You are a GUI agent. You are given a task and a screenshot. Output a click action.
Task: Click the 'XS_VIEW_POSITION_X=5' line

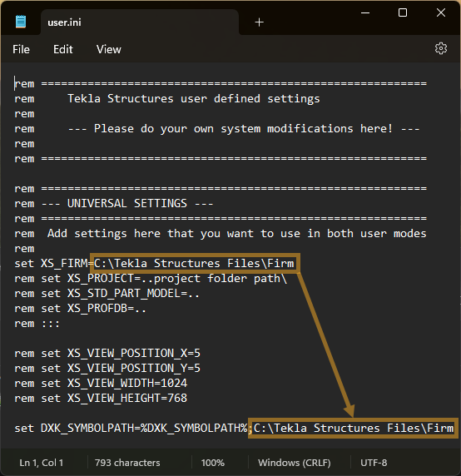coord(107,354)
